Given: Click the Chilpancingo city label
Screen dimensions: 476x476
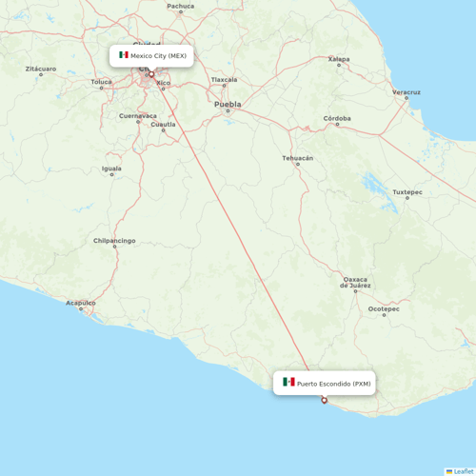Looking at the screenshot, I should (114, 241).
